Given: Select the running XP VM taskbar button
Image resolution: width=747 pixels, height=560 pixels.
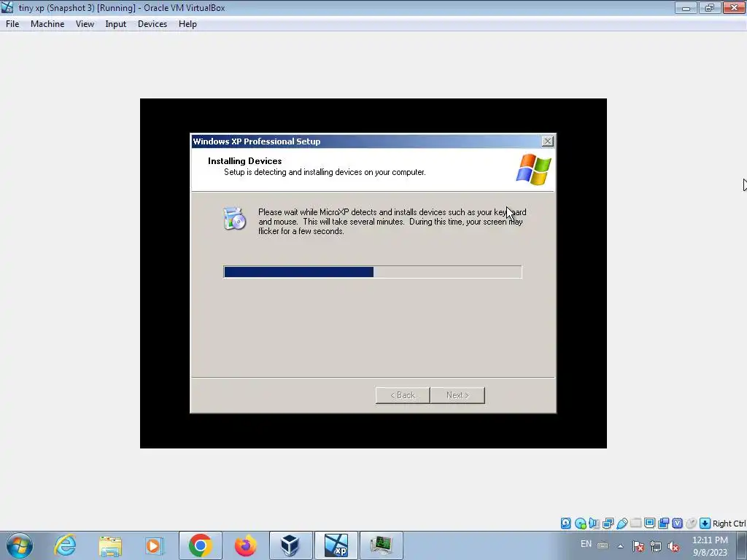Looking at the screenshot, I should [x=336, y=545].
